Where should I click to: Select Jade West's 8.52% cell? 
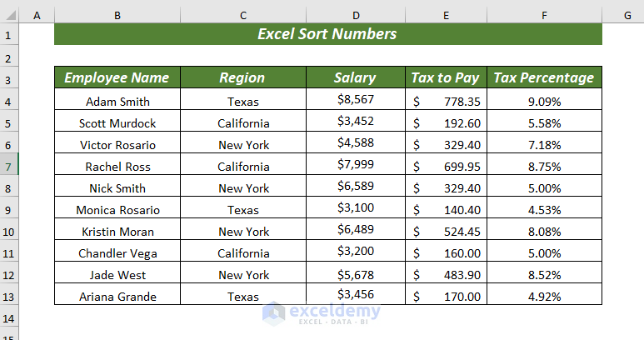(544, 275)
